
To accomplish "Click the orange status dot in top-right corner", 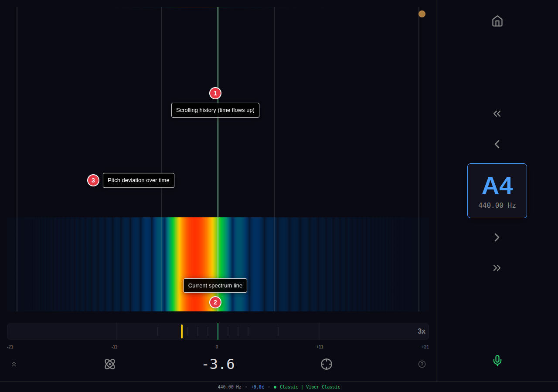I will tap(422, 14).
